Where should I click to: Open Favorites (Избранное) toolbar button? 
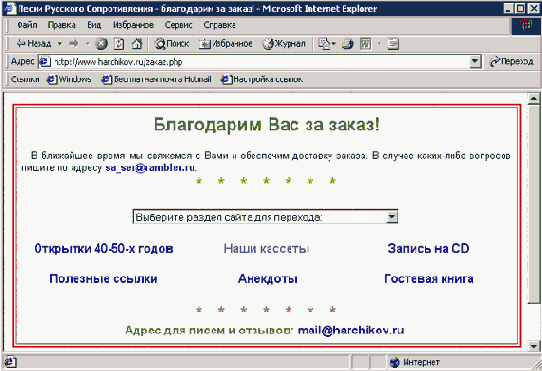(x=226, y=44)
